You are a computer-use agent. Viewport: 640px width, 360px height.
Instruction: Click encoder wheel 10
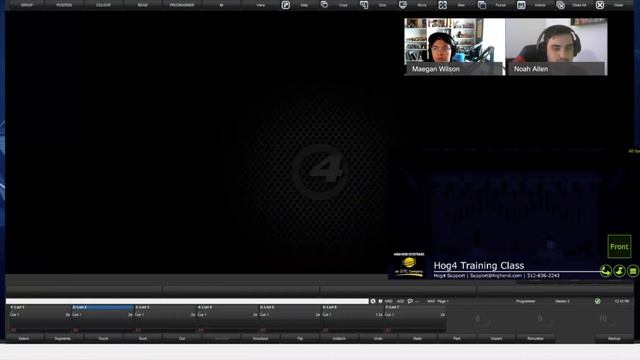click(x=603, y=319)
